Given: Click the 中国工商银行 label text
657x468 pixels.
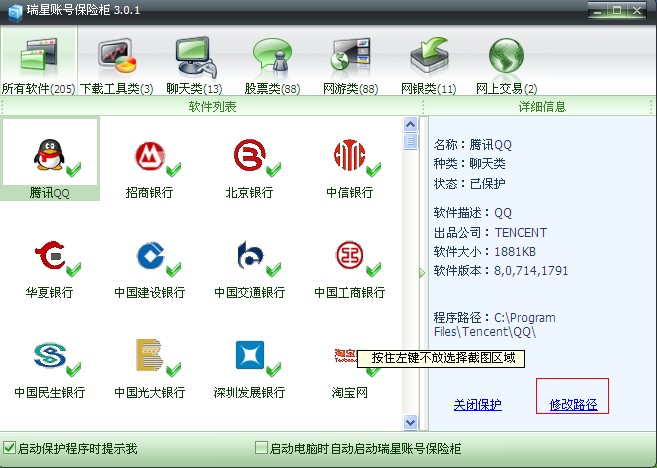Looking at the screenshot, I should pos(349,292).
